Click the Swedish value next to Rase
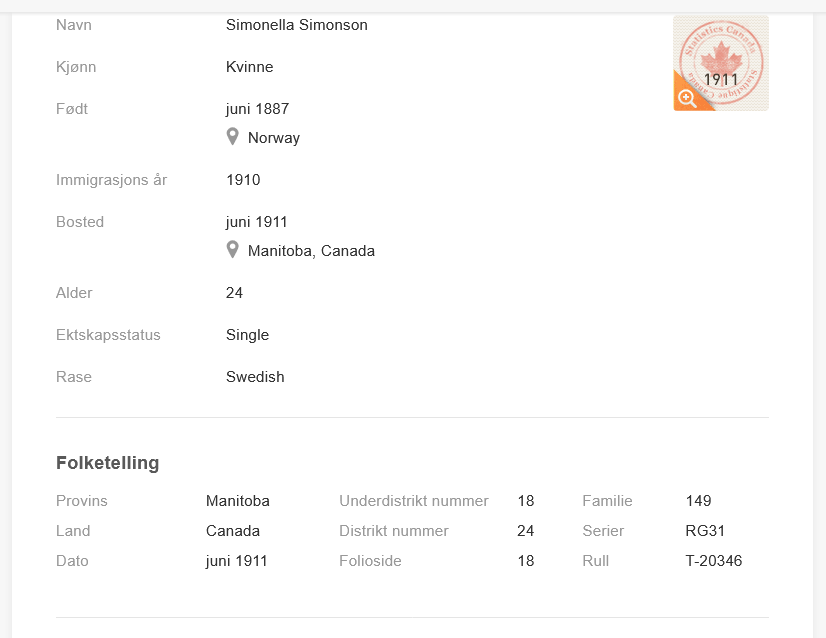 [255, 377]
